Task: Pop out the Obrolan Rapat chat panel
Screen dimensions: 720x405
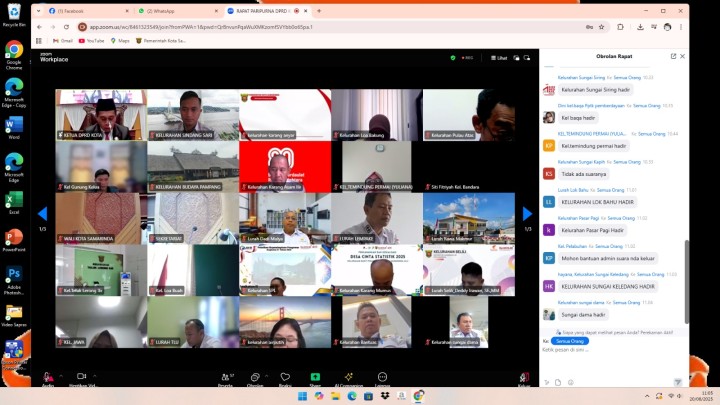Action: point(673,56)
